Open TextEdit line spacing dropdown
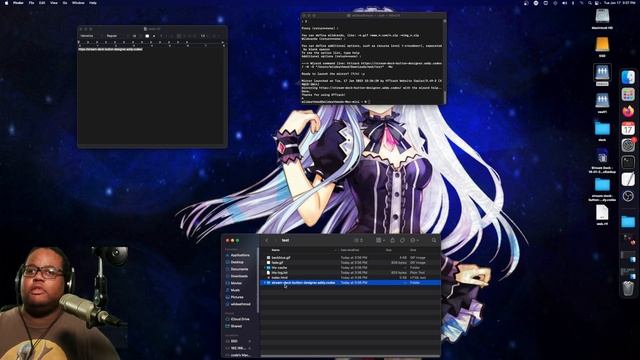Screen dimensions: 640x360 point(204,36)
